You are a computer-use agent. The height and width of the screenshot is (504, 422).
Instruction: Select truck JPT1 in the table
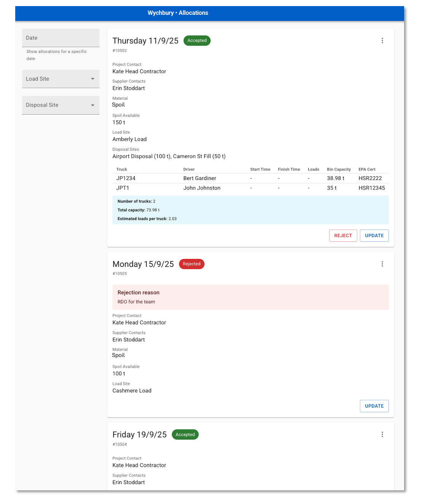pyautogui.click(x=123, y=188)
